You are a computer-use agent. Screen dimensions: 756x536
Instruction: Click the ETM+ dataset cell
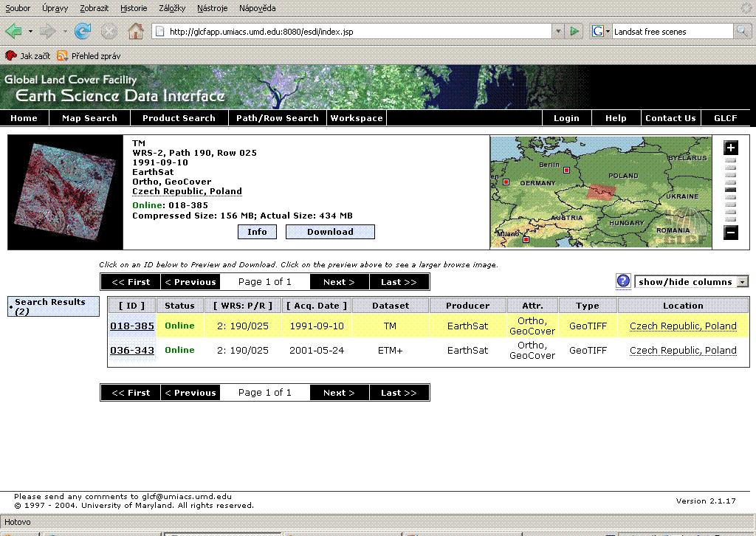point(390,351)
